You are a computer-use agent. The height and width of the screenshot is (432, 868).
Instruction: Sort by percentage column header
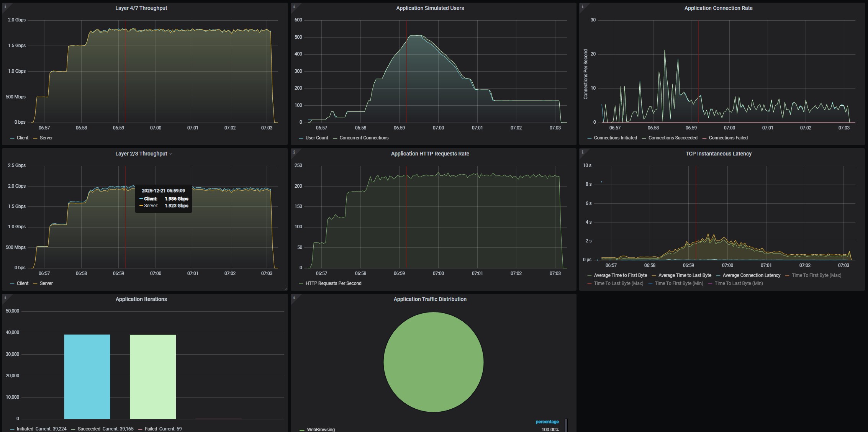click(547, 422)
